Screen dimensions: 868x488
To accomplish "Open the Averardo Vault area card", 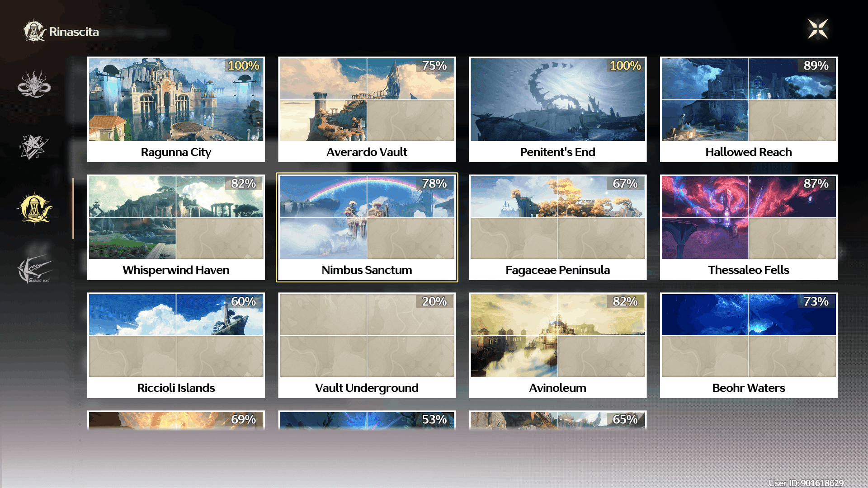I will click(x=367, y=109).
